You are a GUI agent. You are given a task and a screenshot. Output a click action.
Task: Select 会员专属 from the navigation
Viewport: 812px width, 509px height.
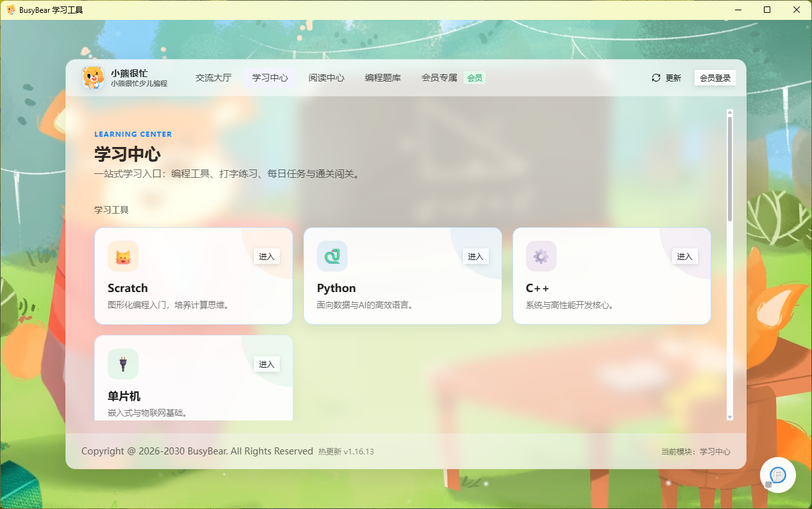439,77
